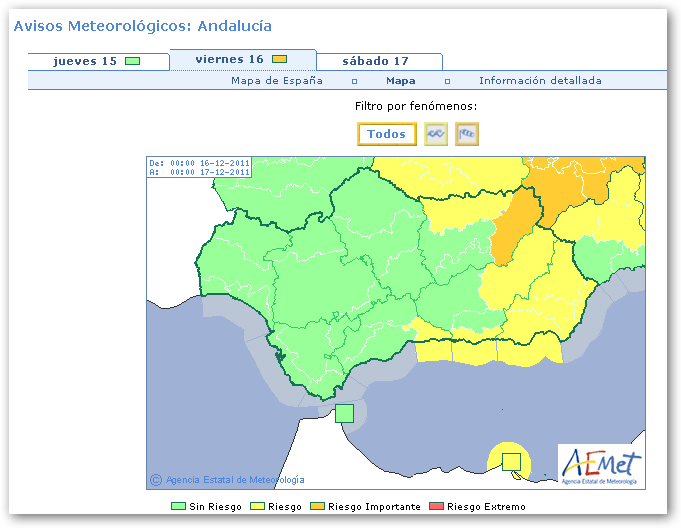Viewport: 681px width, 528px height.
Task: Click the copyright symbol in map corner
Action: coord(155,480)
